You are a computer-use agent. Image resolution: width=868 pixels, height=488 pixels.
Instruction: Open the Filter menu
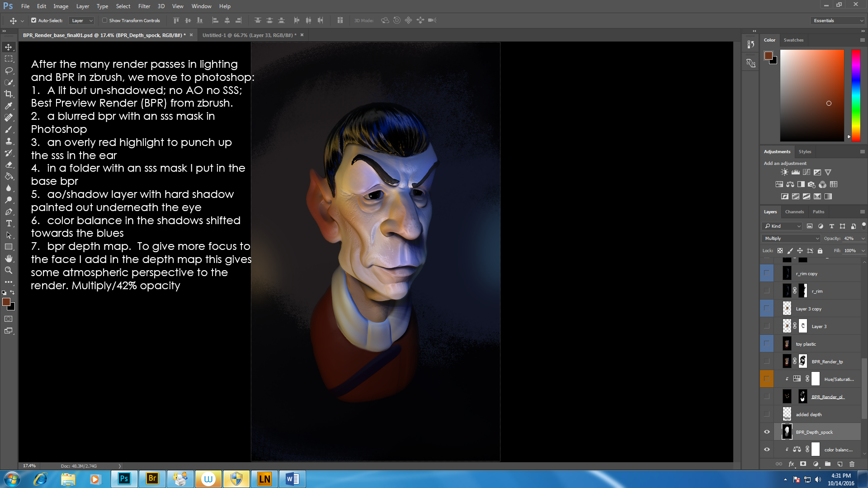(144, 6)
